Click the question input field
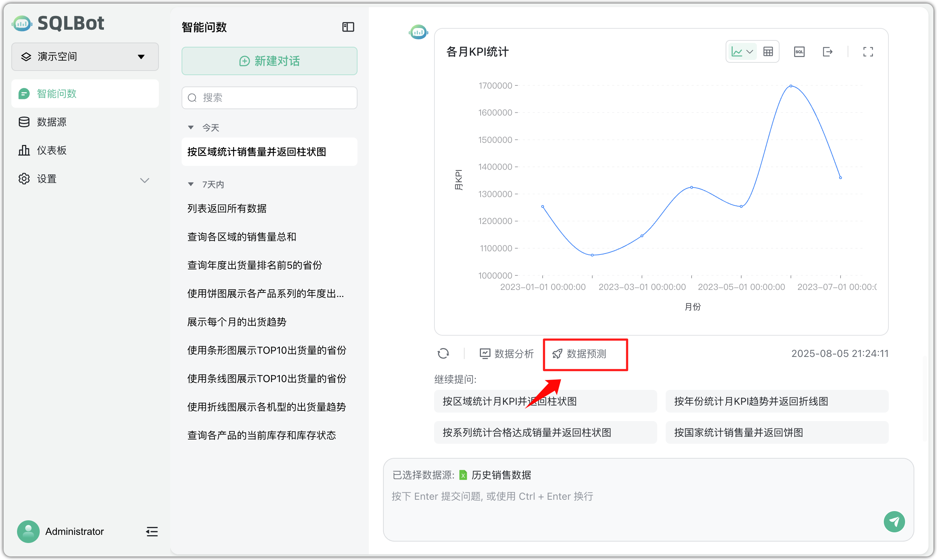Image resolution: width=937 pixels, height=560 pixels. click(604, 496)
